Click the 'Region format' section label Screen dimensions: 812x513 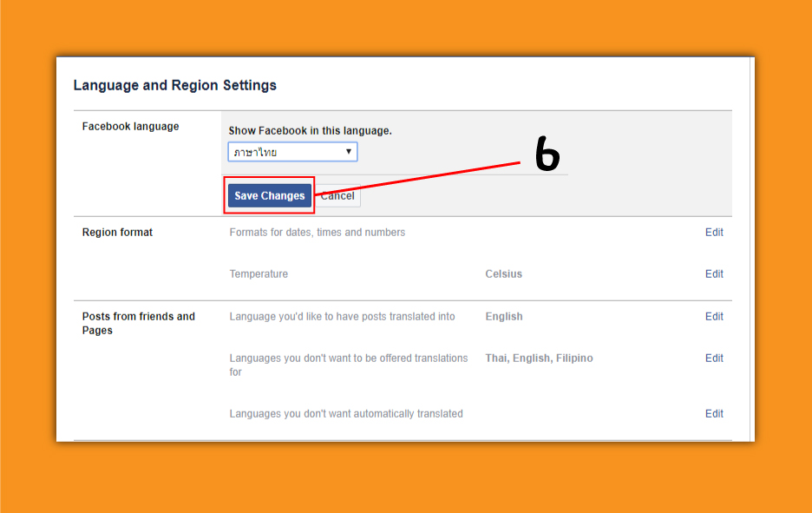(118, 232)
